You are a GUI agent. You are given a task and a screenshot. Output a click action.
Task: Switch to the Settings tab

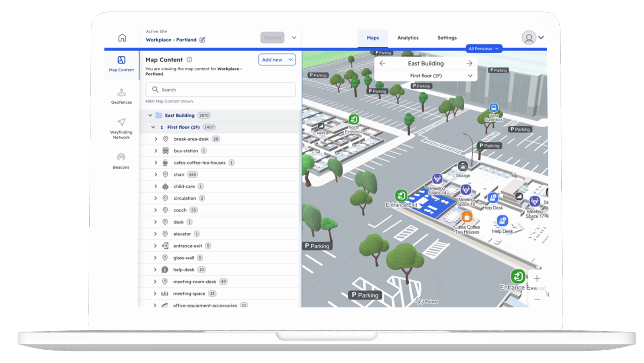tap(447, 38)
